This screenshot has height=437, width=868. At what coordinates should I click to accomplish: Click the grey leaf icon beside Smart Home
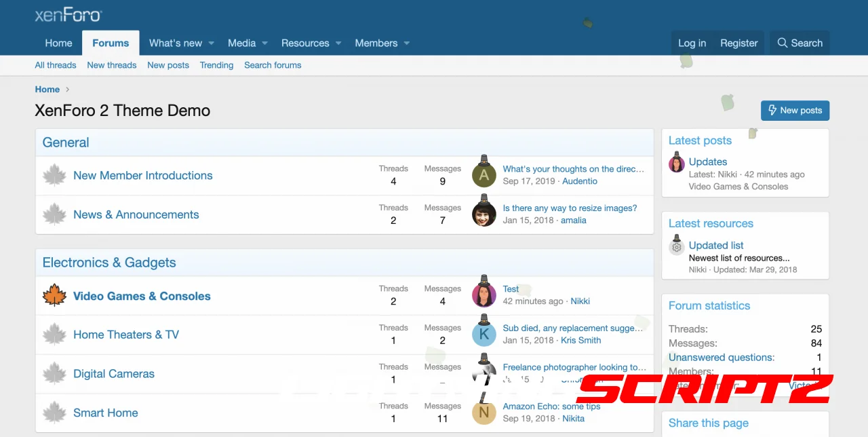click(x=54, y=413)
